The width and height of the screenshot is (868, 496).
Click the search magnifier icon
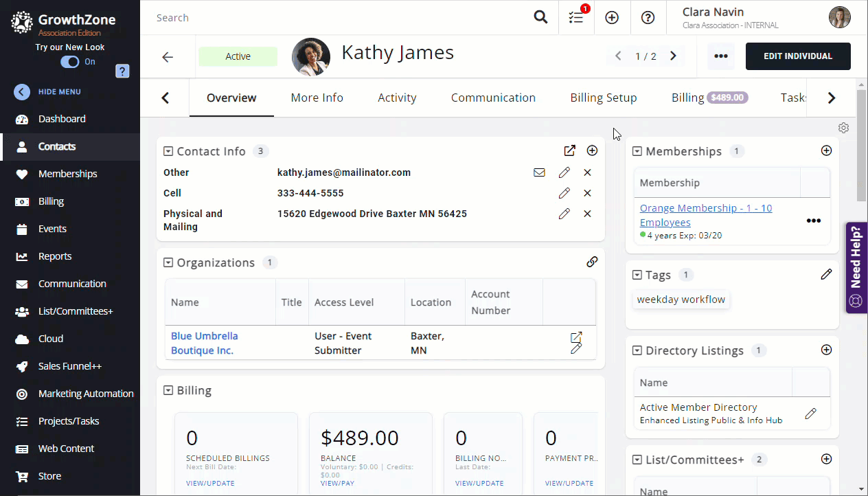click(541, 18)
